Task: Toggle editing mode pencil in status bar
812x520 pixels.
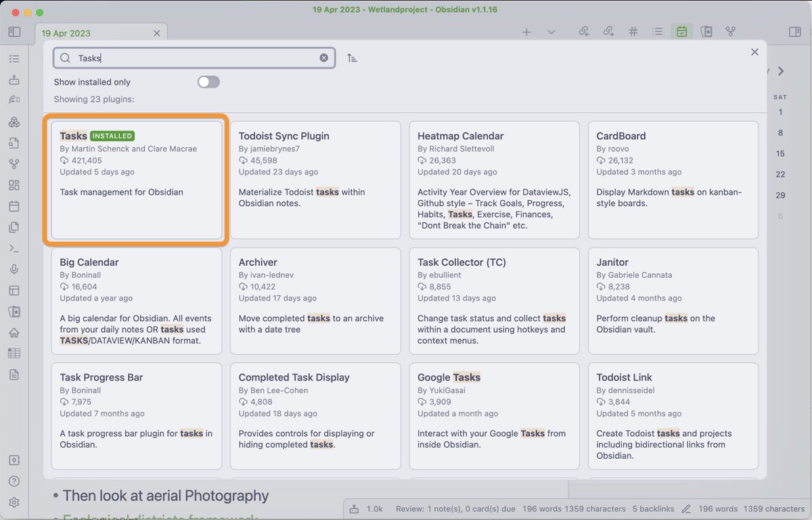Action: click(686, 509)
